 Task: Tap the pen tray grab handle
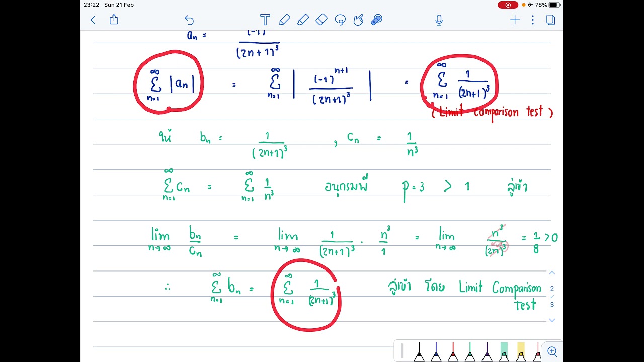click(402, 351)
